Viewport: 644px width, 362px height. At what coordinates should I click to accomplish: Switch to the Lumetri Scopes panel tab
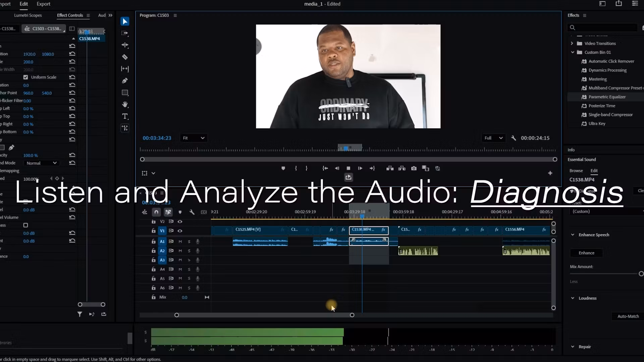click(x=28, y=15)
